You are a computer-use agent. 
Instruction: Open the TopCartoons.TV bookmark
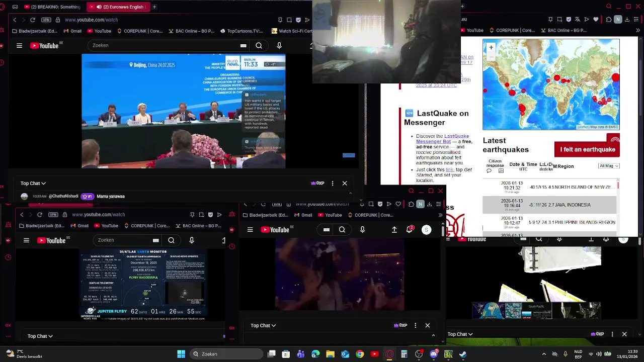242,31
